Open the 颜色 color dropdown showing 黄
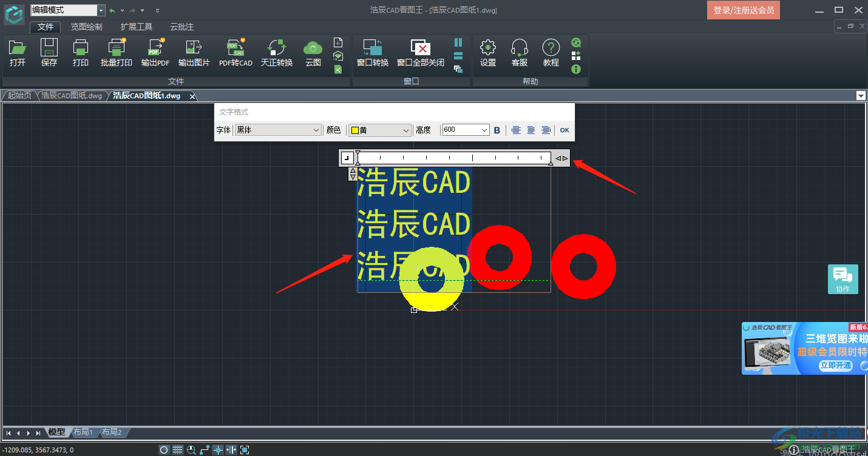868x456 pixels. (380, 130)
